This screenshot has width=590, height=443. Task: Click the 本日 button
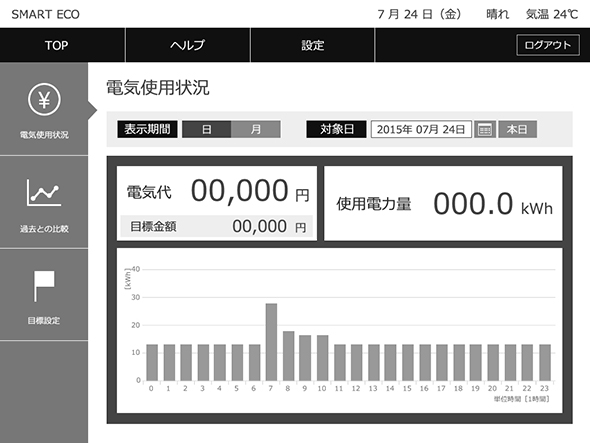tap(517, 129)
